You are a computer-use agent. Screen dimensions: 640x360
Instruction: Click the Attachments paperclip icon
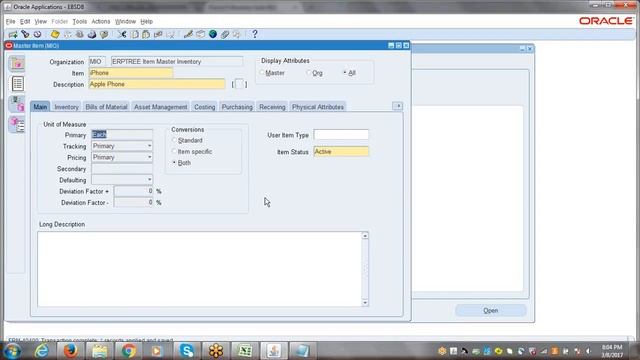coord(225,34)
